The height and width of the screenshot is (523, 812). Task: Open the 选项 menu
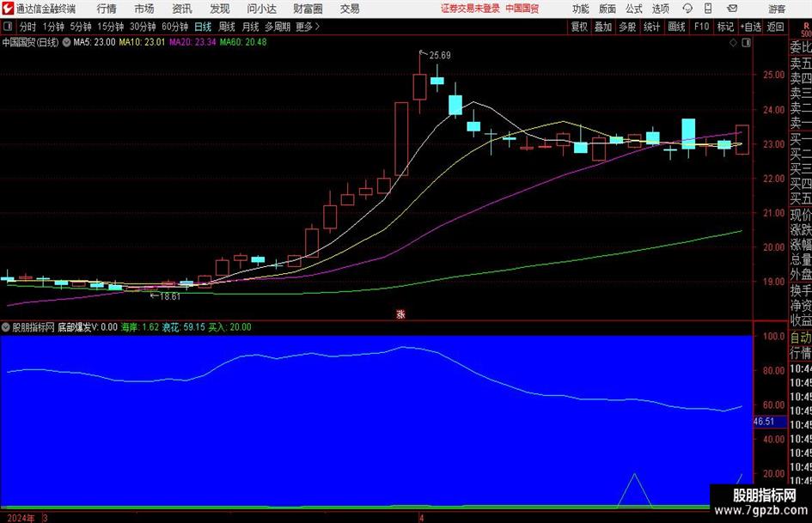pos(660,9)
